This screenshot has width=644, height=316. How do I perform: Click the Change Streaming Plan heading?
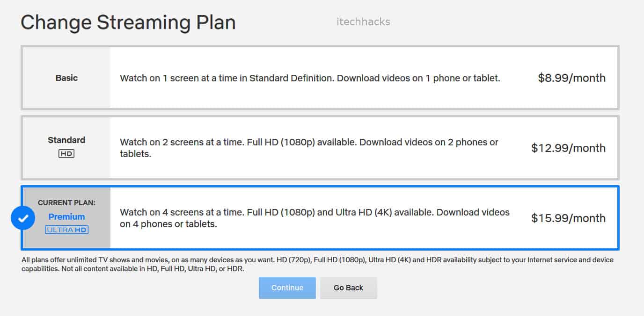pos(128,22)
